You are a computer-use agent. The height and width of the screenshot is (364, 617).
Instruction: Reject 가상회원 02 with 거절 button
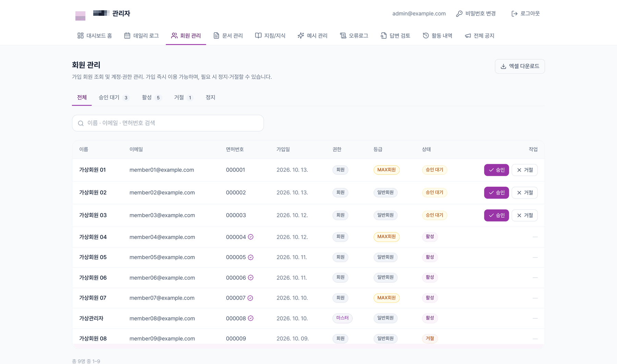pyautogui.click(x=524, y=193)
